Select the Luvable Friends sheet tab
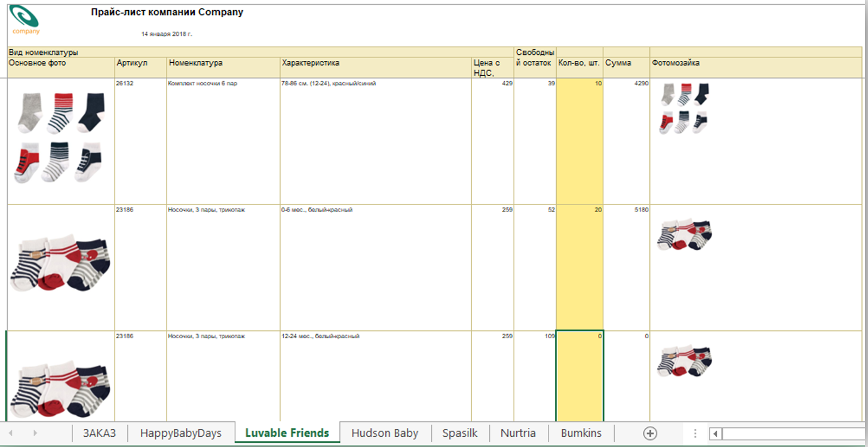 pyautogui.click(x=287, y=433)
